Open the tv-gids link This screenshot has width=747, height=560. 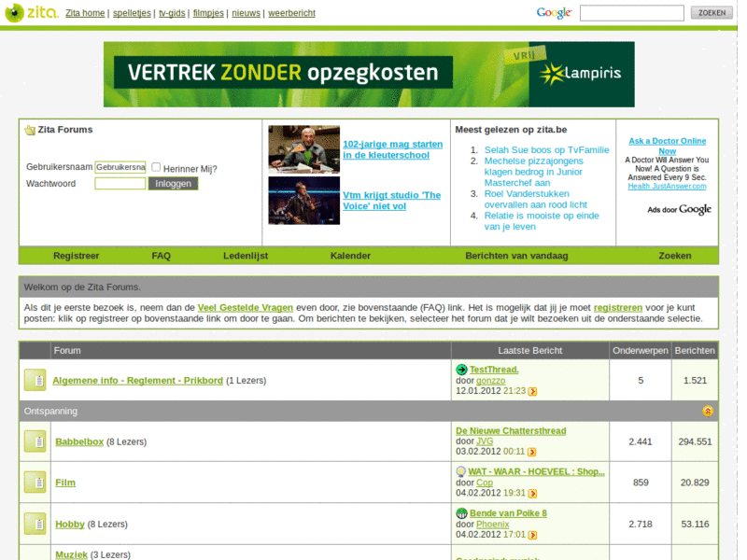pyautogui.click(x=172, y=13)
